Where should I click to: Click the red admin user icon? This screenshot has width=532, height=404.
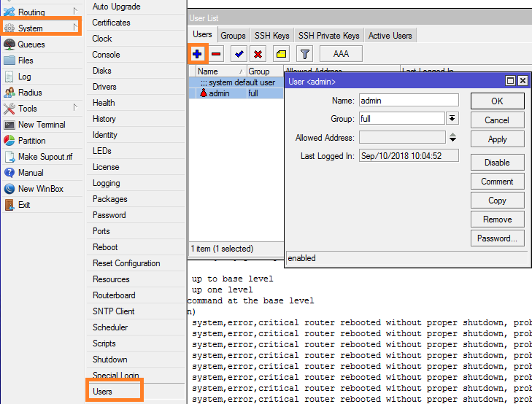click(203, 93)
